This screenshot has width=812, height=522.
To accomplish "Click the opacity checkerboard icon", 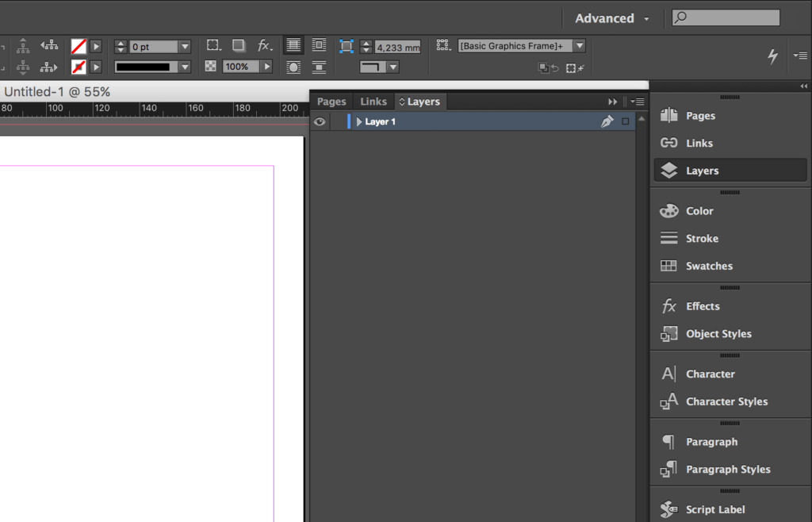I will click(x=211, y=67).
